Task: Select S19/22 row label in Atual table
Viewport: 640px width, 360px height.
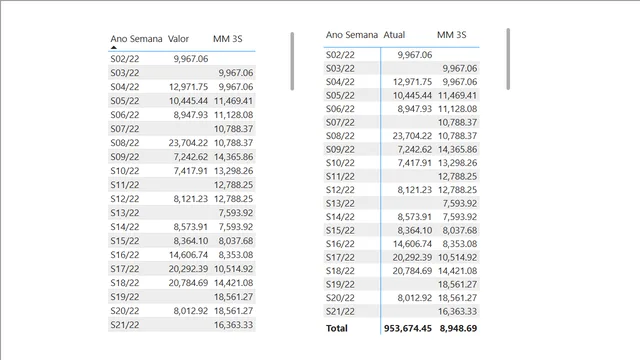Action: click(x=340, y=284)
